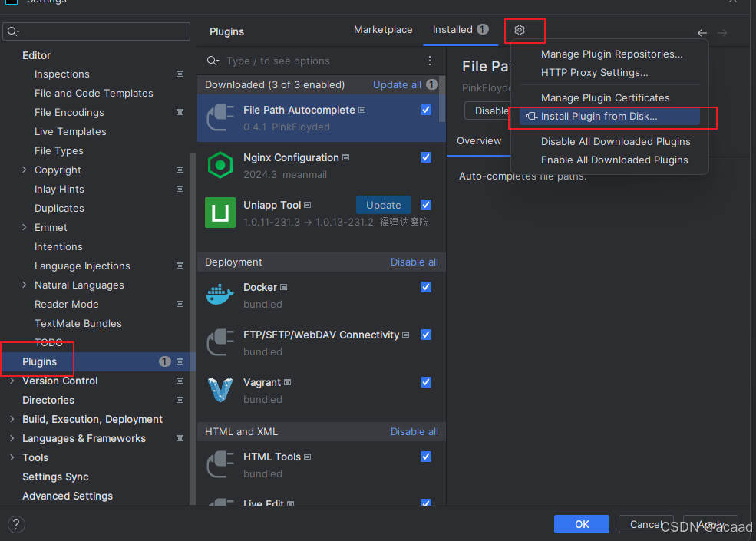Click the help question mark icon
Image resolution: width=756 pixels, height=541 pixels.
tap(16, 525)
